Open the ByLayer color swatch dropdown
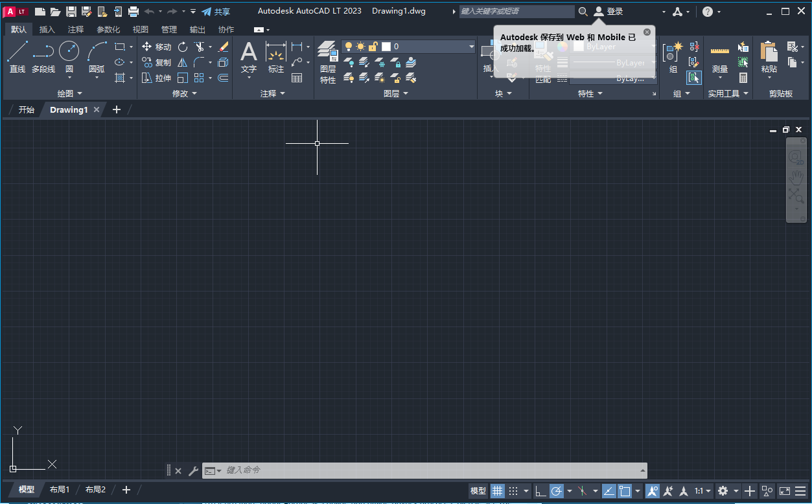Image resolution: width=812 pixels, height=504 pixels. (609, 47)
